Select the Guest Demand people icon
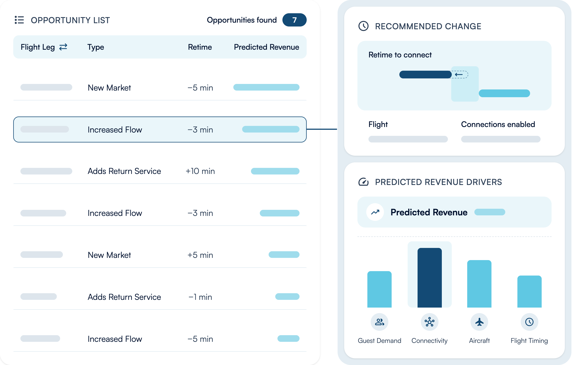 pos(379,322)
